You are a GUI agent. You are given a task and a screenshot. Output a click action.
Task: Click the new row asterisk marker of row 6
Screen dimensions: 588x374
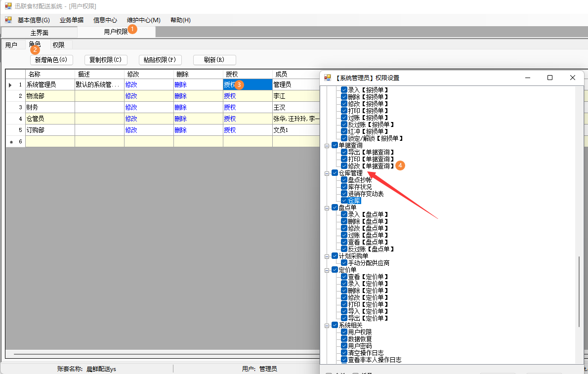11,142
